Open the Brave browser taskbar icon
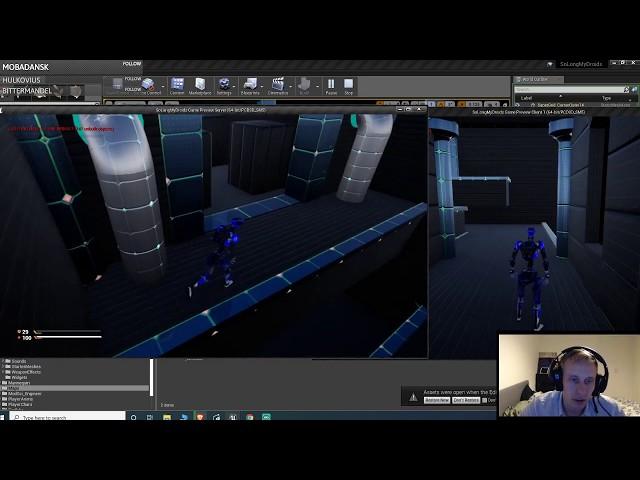 [200, 417]
